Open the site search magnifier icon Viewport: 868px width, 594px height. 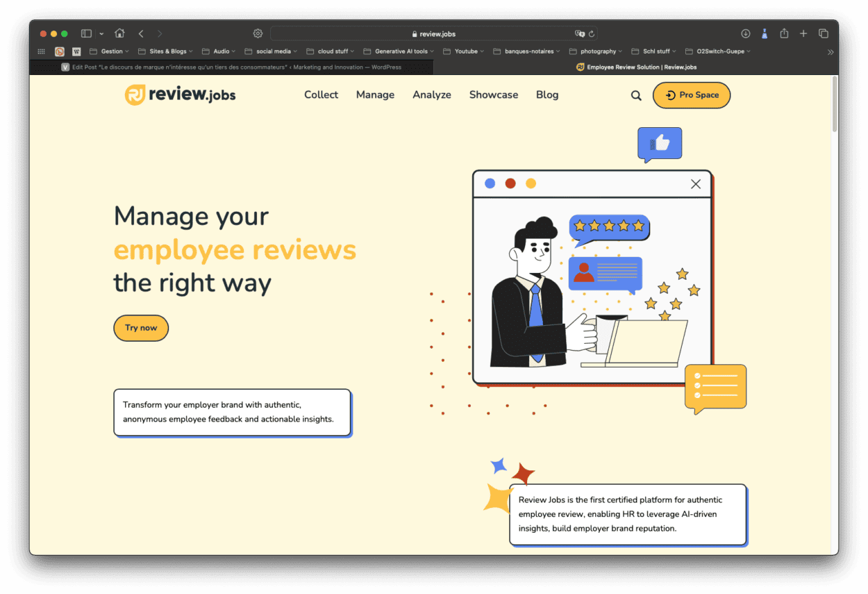click(636, 96)
